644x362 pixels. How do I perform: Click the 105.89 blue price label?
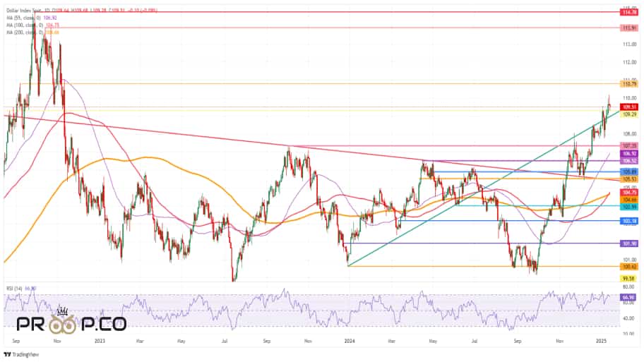pos(628,172)
